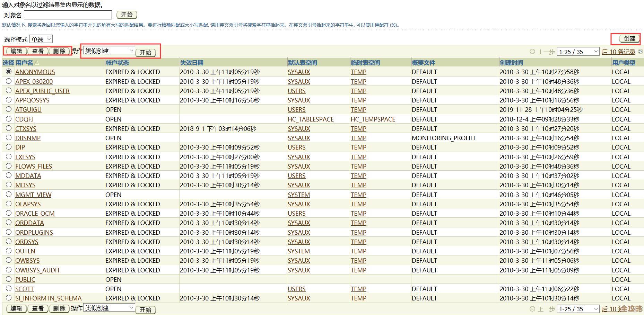Select the radio button for SCOTT user
The height and width of the screenshot is (315, 644).
point(9,288)
